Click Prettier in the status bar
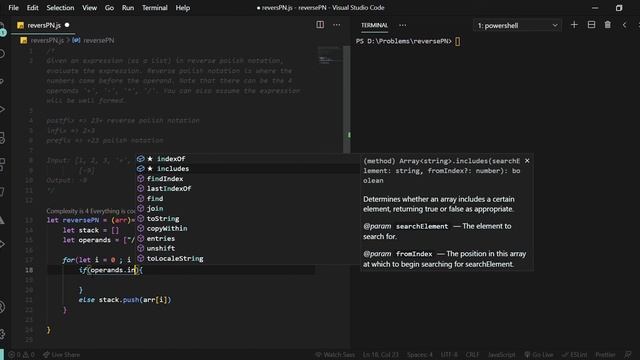The height and width of the screenshot is (360, 640). click(605, 355)
